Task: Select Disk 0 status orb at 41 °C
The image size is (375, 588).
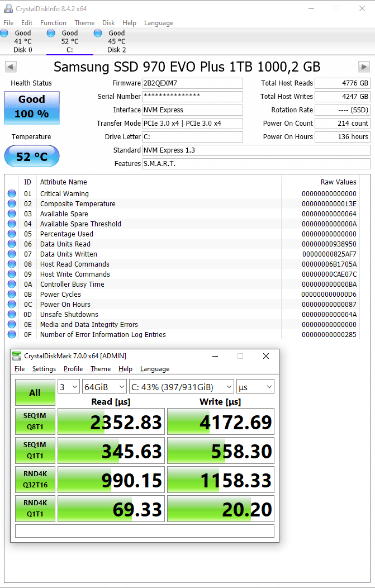Action: [x=4, y=33]
